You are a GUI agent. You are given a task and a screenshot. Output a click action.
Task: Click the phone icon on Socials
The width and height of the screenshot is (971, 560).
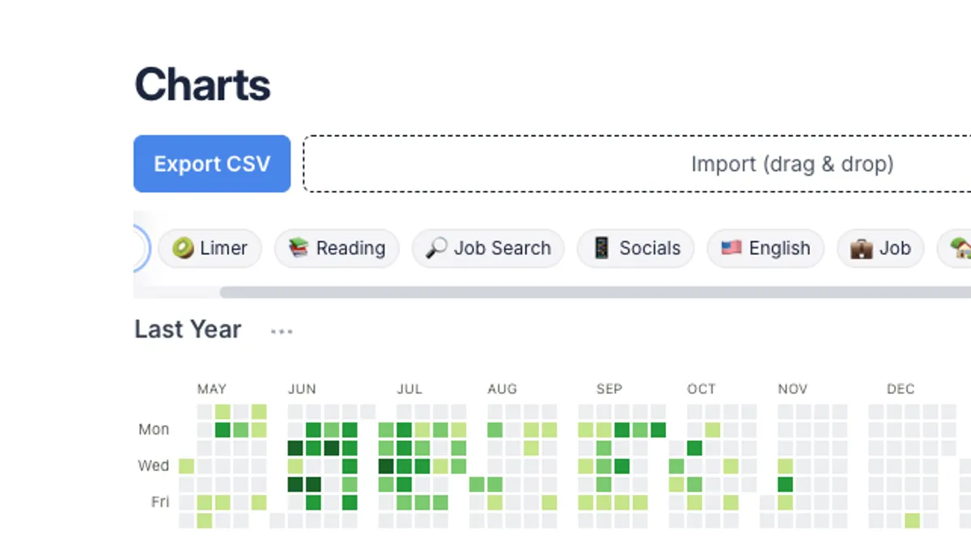click(x=601, y=248)
